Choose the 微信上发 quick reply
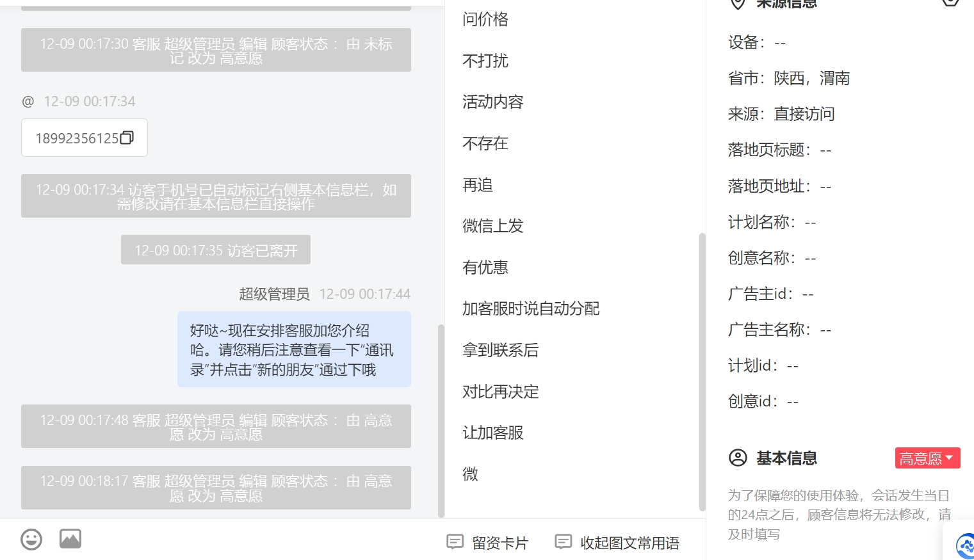Viewport: 974px width, 560px height. click(493, 226)
